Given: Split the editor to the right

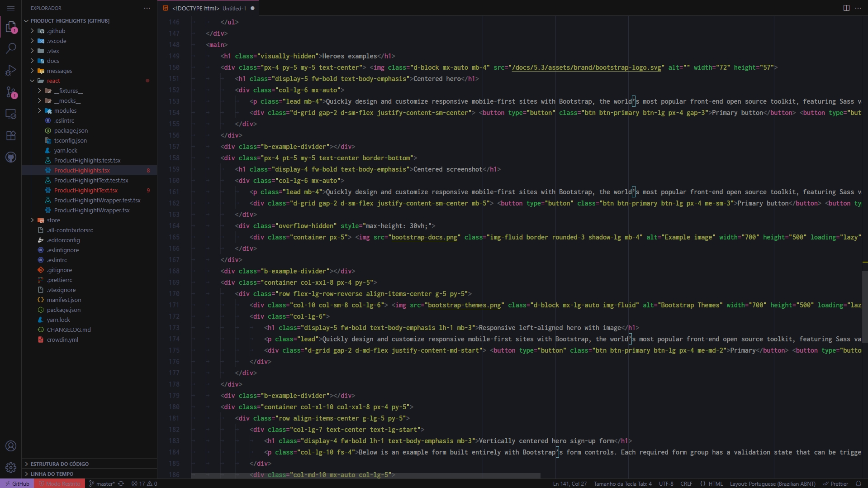Looking at the screenshot, I should (846, 8).
